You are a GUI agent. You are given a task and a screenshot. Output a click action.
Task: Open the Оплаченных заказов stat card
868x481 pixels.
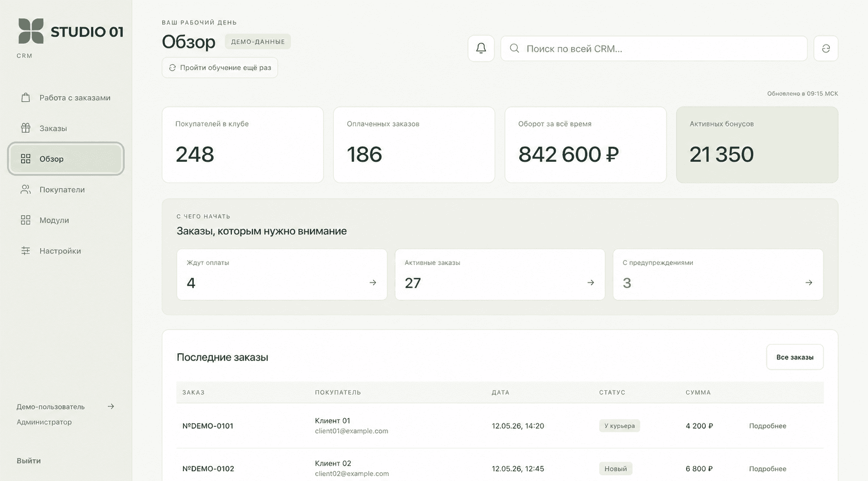click(414, 145)
